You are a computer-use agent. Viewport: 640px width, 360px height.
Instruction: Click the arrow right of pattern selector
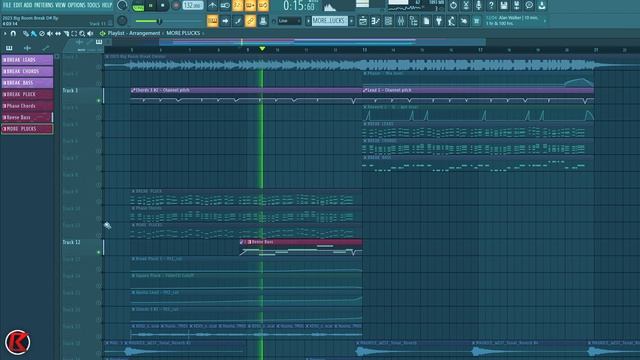click(351, 20)
